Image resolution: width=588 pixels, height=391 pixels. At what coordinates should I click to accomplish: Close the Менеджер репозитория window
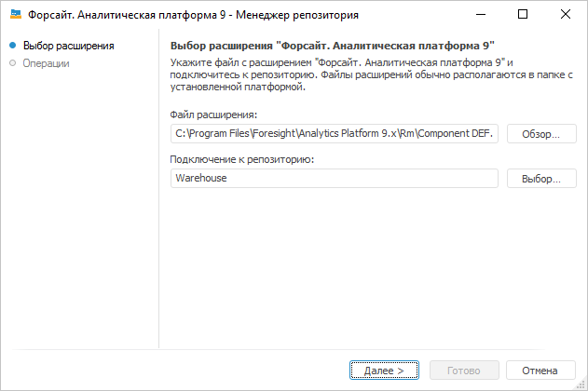(x=565, y=14)
